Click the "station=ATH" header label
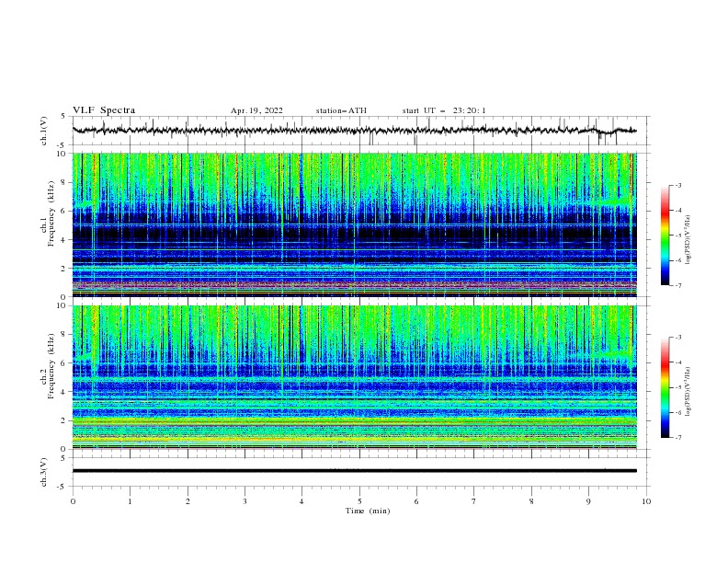The width and height of the screenshot is (728, 563). coord(341,110)
